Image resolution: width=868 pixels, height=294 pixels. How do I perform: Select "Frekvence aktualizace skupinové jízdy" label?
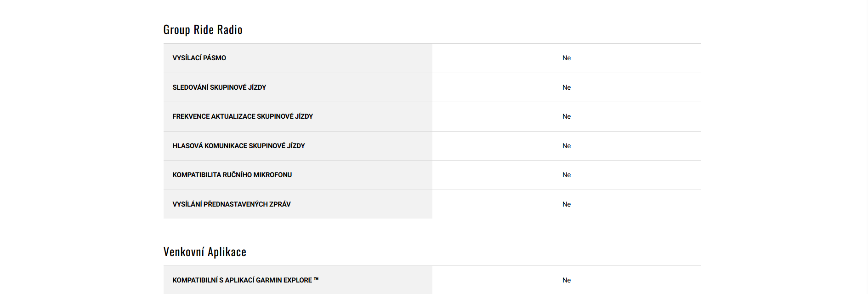[243, 116]
